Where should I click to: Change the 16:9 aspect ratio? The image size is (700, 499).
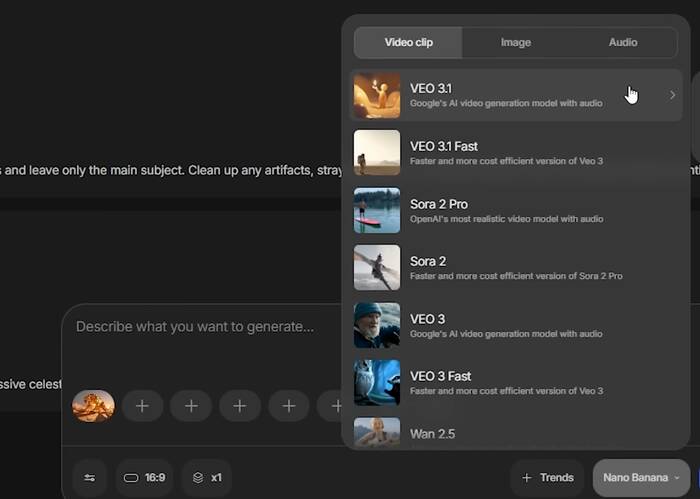coord(144,478)
